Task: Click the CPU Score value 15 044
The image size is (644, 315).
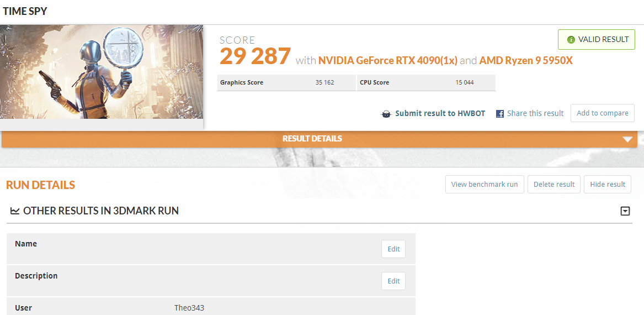Action: (465, 82)
